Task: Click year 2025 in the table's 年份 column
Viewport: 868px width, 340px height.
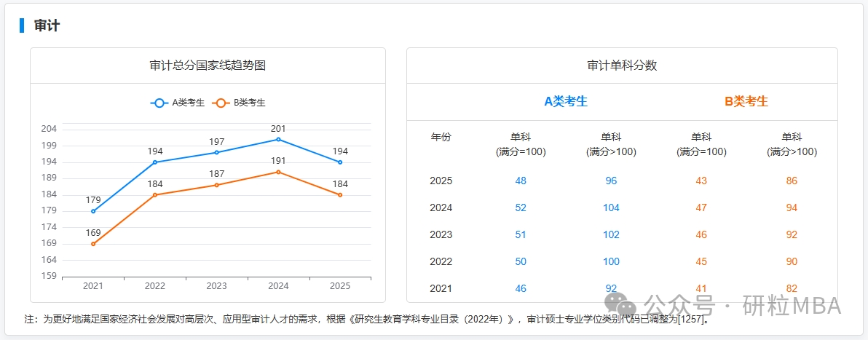Action: point(441,181)
